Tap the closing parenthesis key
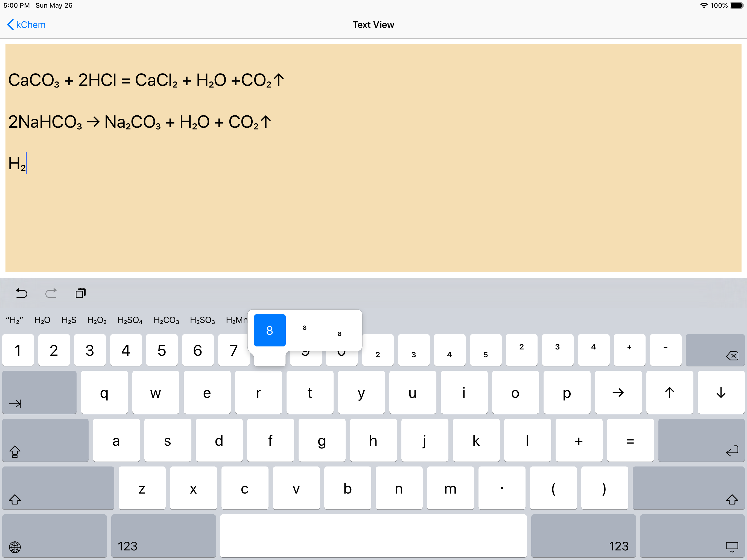This screenshot has height=560, width=747. tap(605, 488)
